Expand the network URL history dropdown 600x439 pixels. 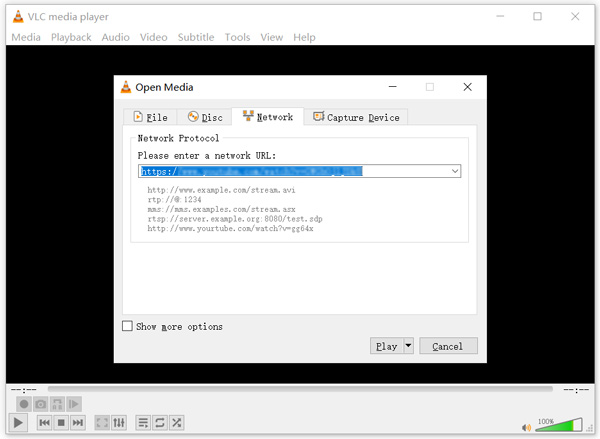click(455, 171)
